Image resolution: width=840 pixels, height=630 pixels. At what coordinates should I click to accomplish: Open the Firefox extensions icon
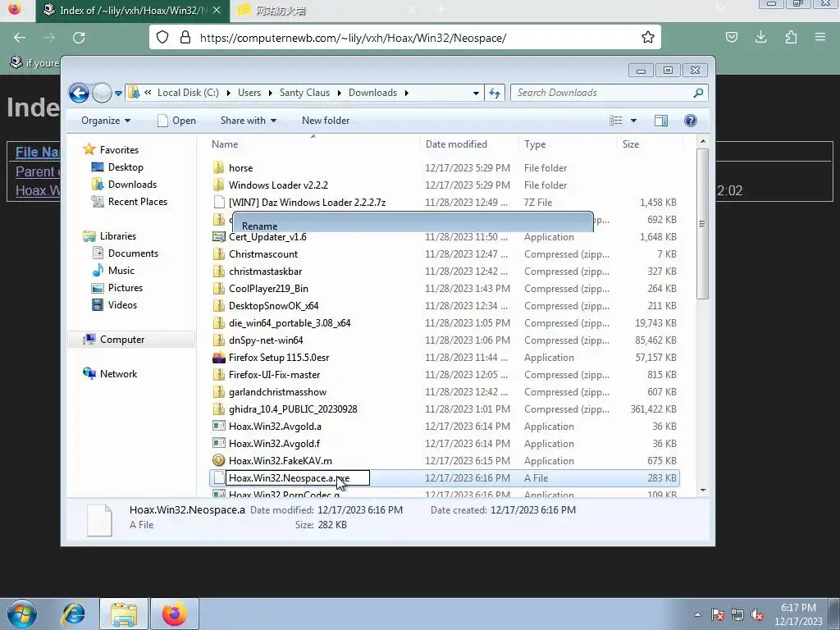click(x=791, y=38)
